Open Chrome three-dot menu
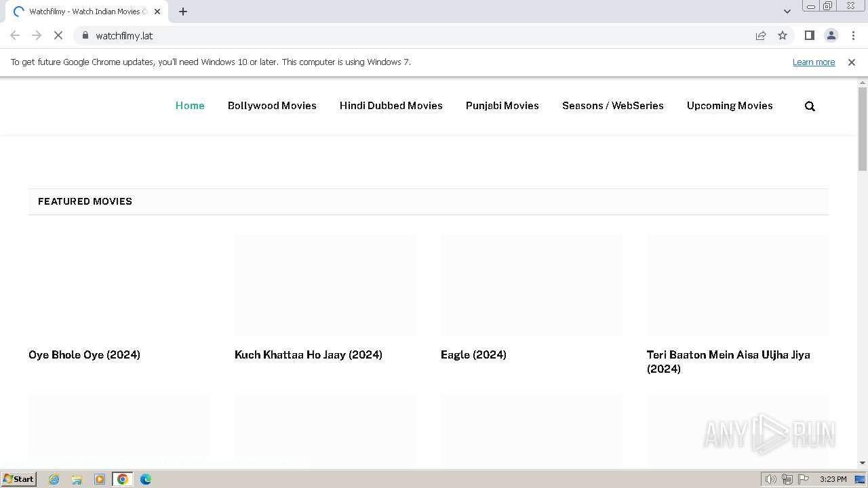Screen dimensions: 868x488 (x=853, y=35)
